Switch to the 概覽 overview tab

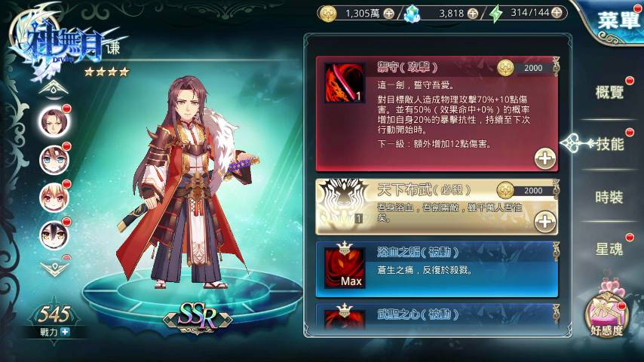click(609, 92)
